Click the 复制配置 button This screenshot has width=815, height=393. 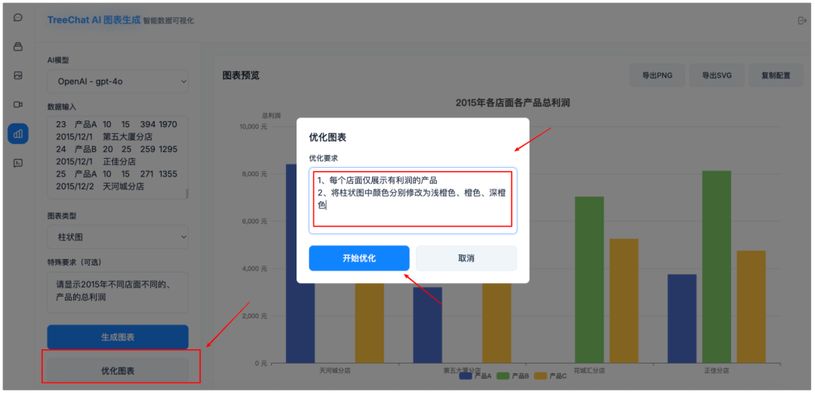pos(776,75)
